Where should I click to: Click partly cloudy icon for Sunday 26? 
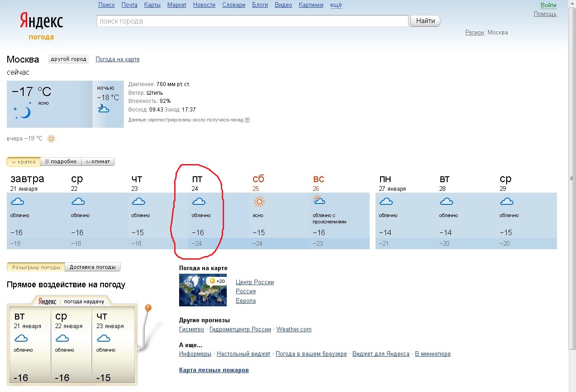319,200
